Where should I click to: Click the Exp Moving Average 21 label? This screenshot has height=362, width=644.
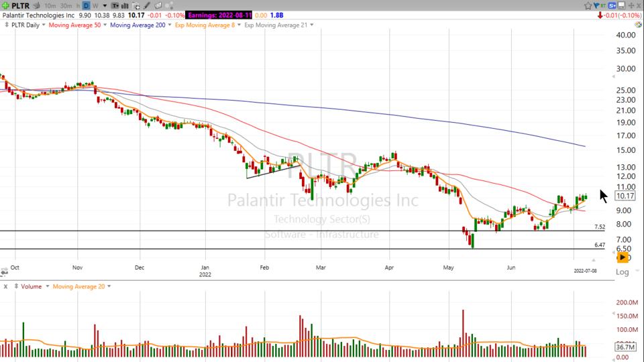point(276,25)
